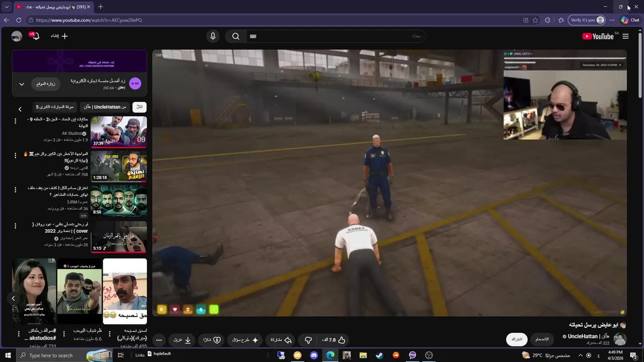Open the 'حق نصيحه' Shorts thumbnail

[x=125, y=291]
